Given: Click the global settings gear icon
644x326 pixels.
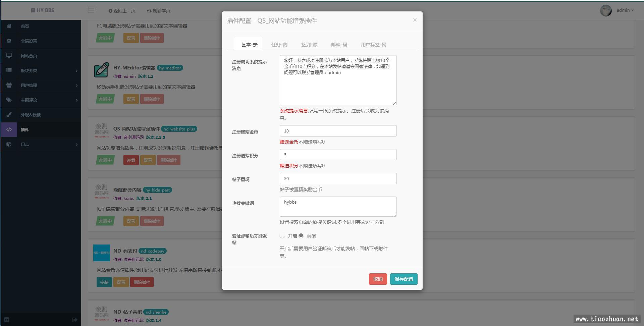Looking at the screenshot, I should coord(9,41).
